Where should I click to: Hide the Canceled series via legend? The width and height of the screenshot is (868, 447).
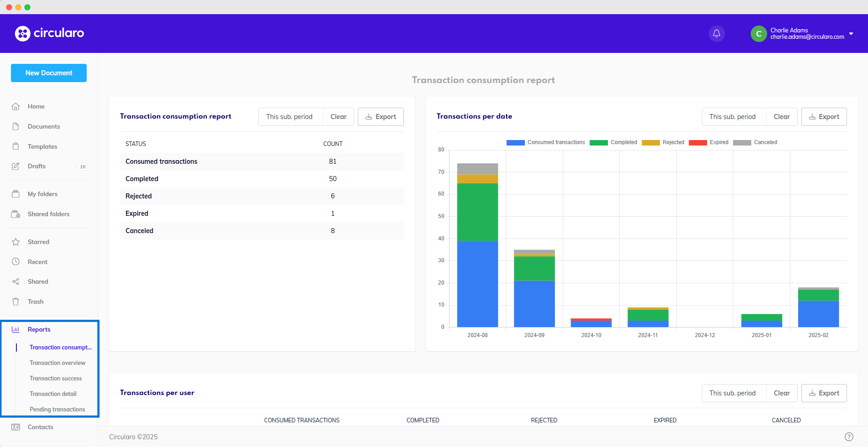point(755,142)
